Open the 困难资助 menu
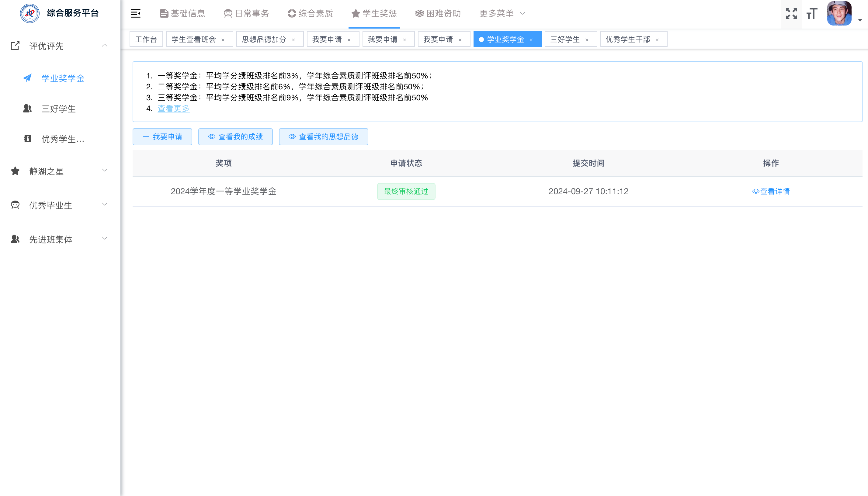Screen dimensions: 868x496 [x=438, y=14]
